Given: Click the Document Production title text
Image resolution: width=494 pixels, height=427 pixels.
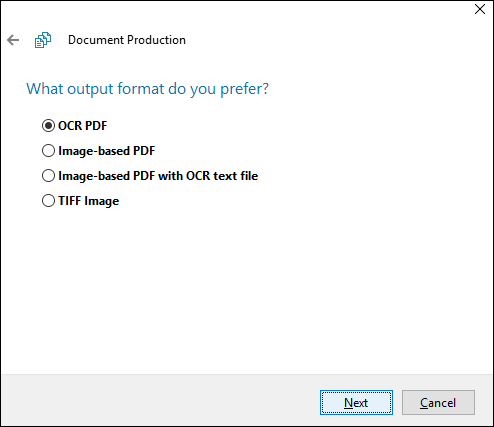Looking at the screenshot, I should point(127,40).
